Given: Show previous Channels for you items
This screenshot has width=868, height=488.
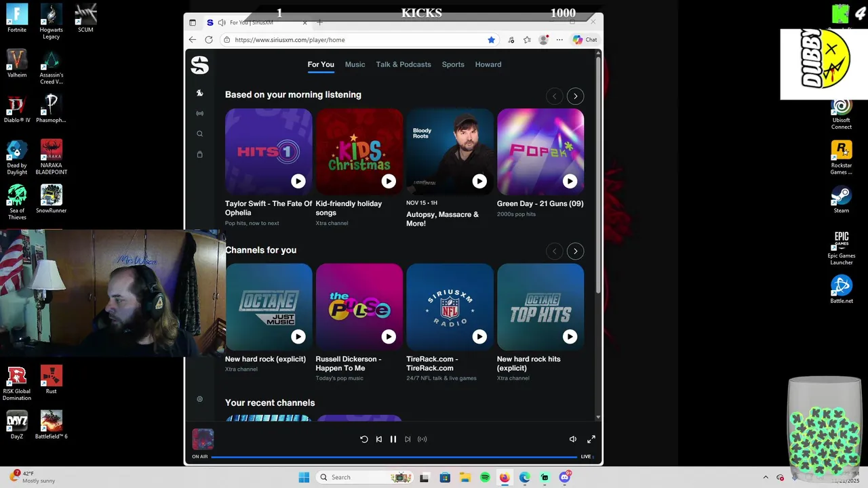Looking at the screenshot, I should pos(554,251).
